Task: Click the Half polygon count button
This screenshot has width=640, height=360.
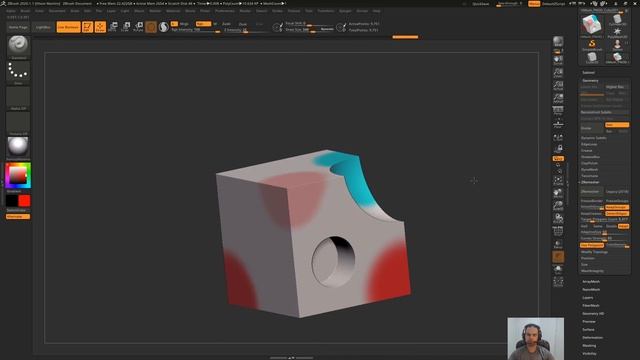Action: (x=584, y=226)
